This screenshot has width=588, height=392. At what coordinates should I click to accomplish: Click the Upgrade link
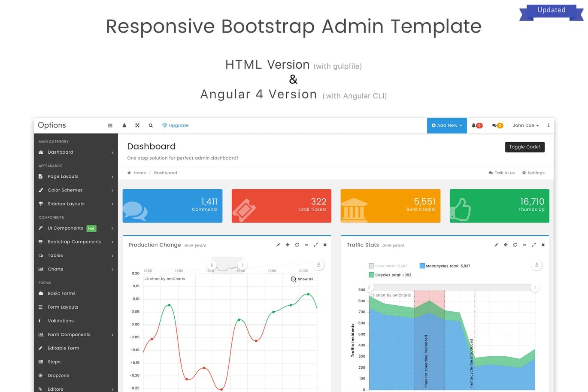click(x=176, y=125)
